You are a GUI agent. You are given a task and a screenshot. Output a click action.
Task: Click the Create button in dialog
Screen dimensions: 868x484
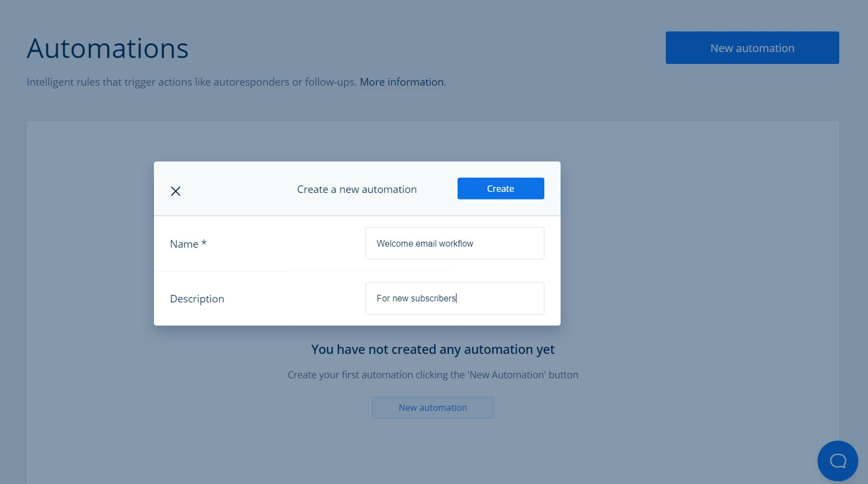coord(500,189)
